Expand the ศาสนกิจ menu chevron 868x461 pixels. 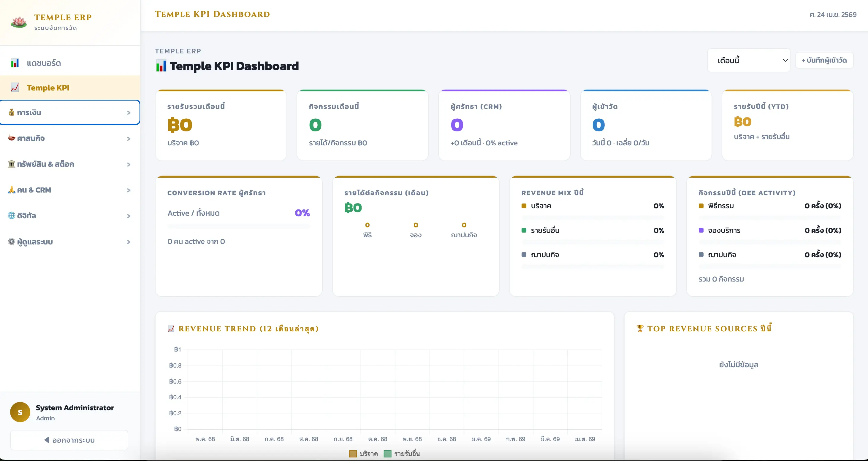tap(129, 139)
